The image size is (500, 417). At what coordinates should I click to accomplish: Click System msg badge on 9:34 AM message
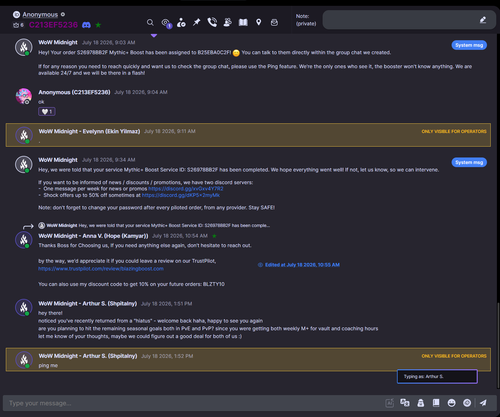469,162
